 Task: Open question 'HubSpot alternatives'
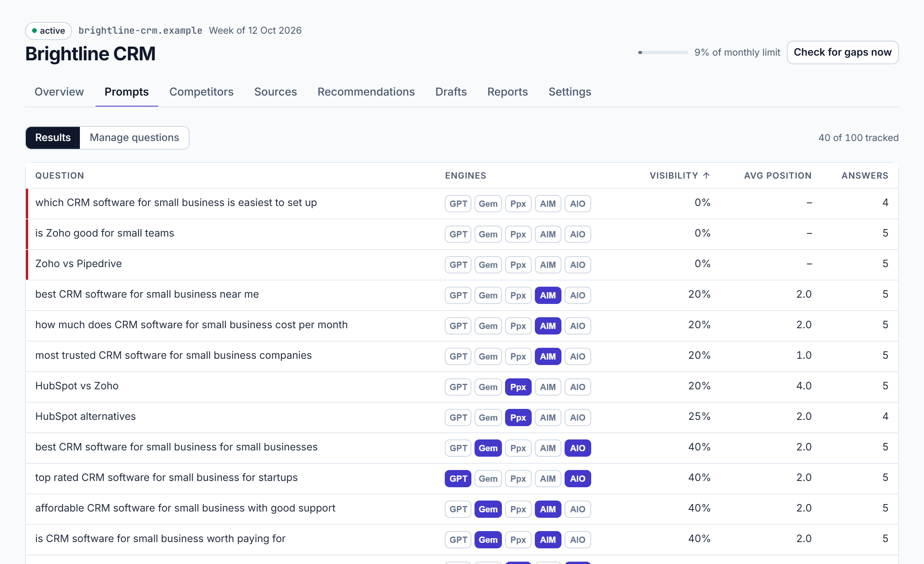coord(85,416)
